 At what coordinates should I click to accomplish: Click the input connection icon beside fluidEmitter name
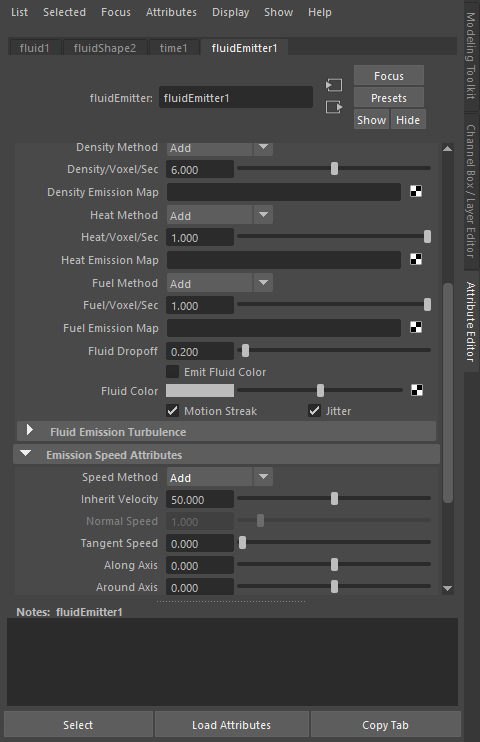pyautogui.click(x=334, y=85)
